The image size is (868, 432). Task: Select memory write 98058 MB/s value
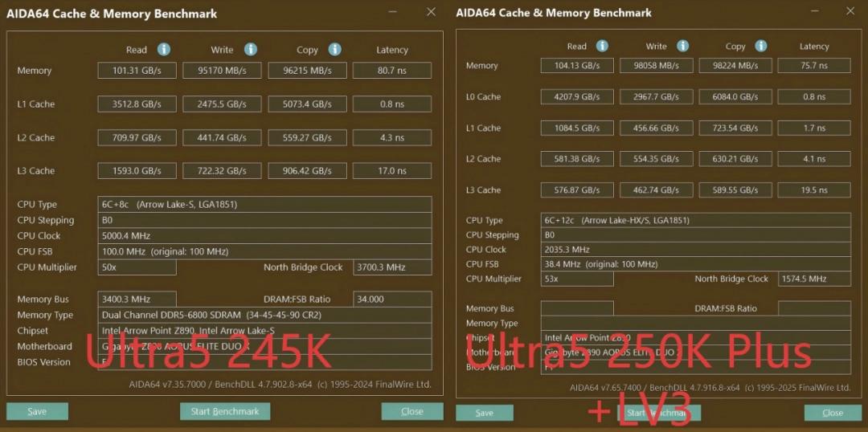pos(656,65)
